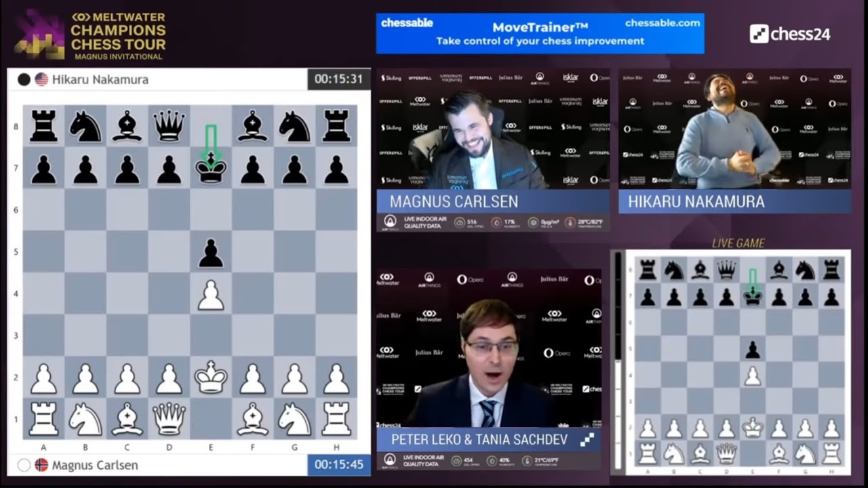Click the black knight on b8
The width and height of the screenshot is (868, 488).
tap(85, 127)
